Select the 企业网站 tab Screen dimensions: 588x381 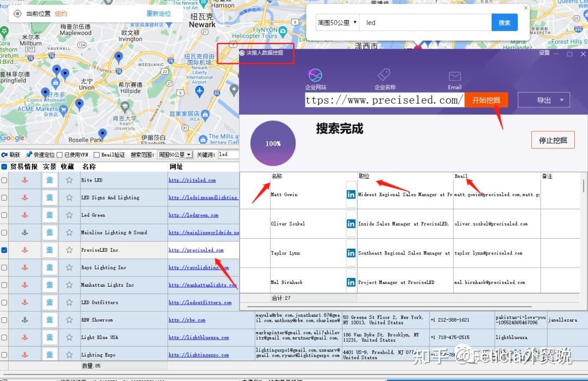(x=315, y=79)
